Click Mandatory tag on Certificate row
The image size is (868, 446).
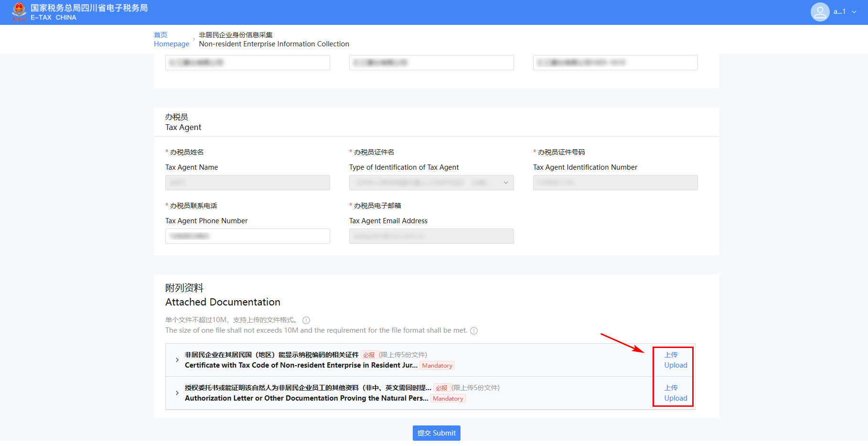pyautogui.click(x=437, y=366)
